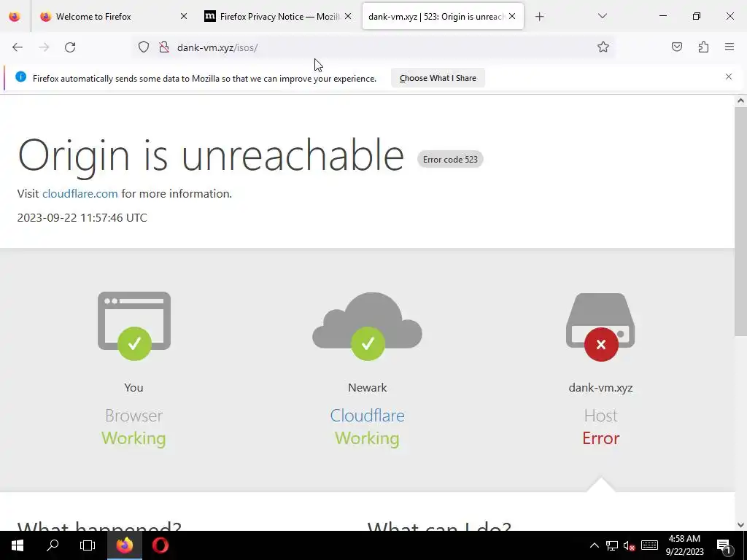Reload the current page

(70, 47)
